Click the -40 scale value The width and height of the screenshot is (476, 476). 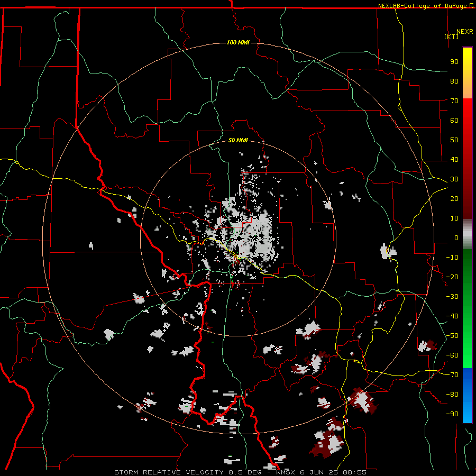(x=452, y=316)
